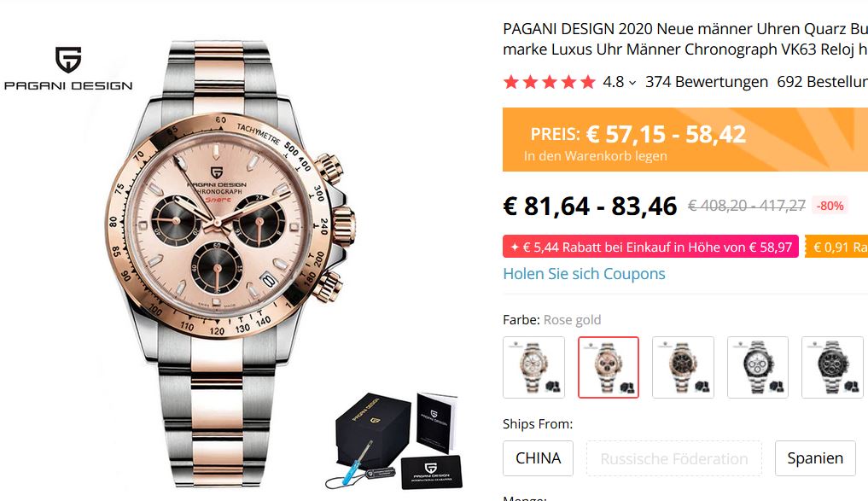
Task: Click the main rose gold watch image
Action: (x=230, y=265)
